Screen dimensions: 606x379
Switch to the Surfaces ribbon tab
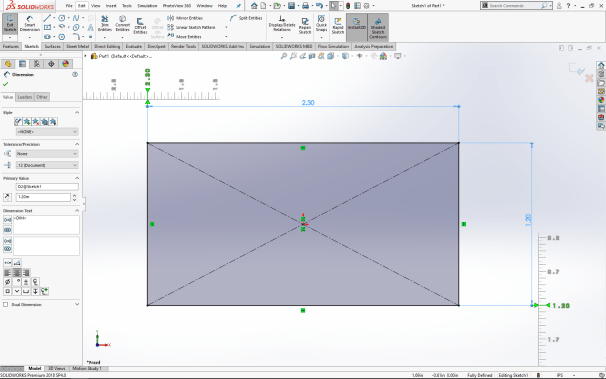point(53,46)
